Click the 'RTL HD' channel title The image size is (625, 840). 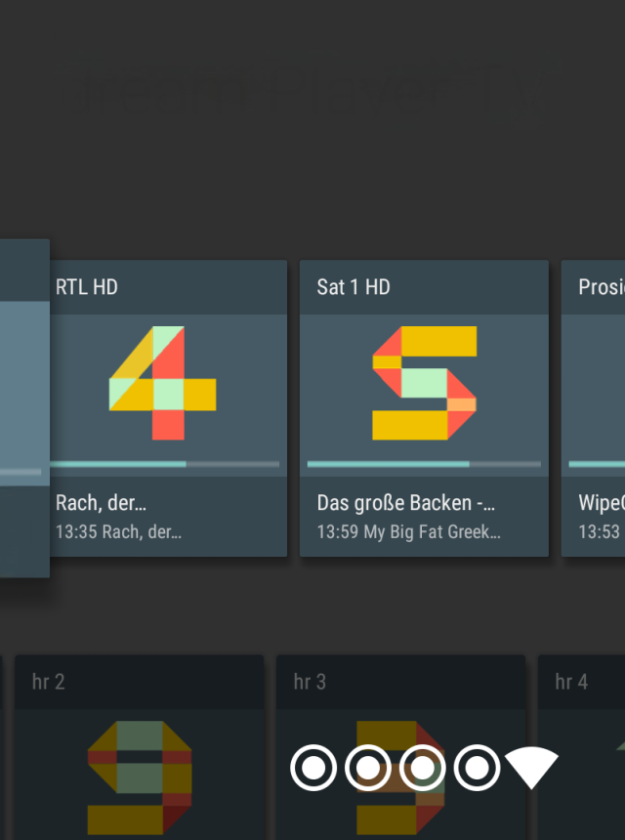[x=87, y=287]
